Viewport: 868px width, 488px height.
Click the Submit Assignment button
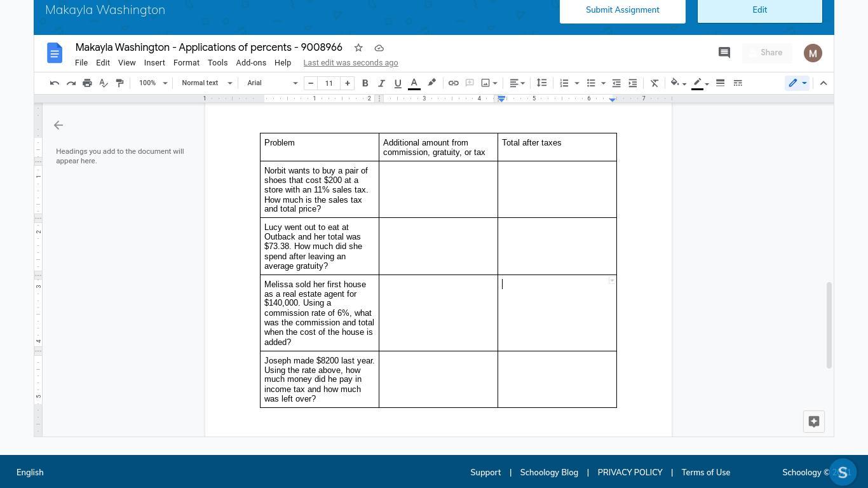point(622,10)
